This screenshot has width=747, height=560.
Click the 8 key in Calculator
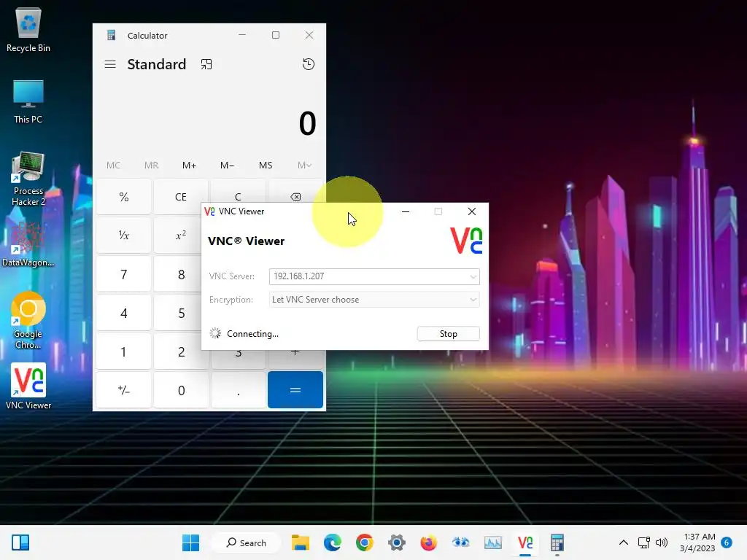pyautogui.click(x=177, y=274)
